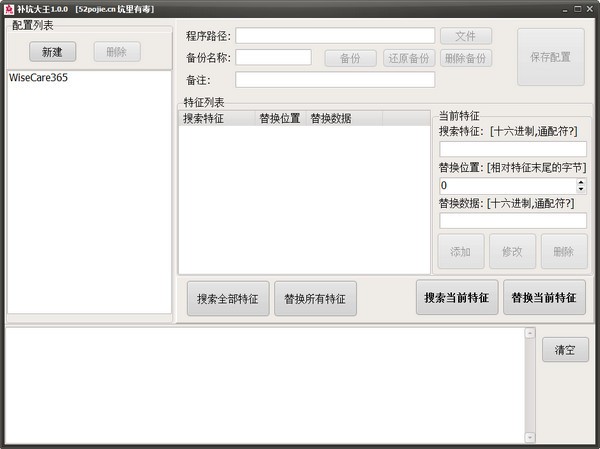The width and height of the screenshot is (600, 449).
Task: Click the log scrollbar up arrow
Action: [x=530, y=333]
